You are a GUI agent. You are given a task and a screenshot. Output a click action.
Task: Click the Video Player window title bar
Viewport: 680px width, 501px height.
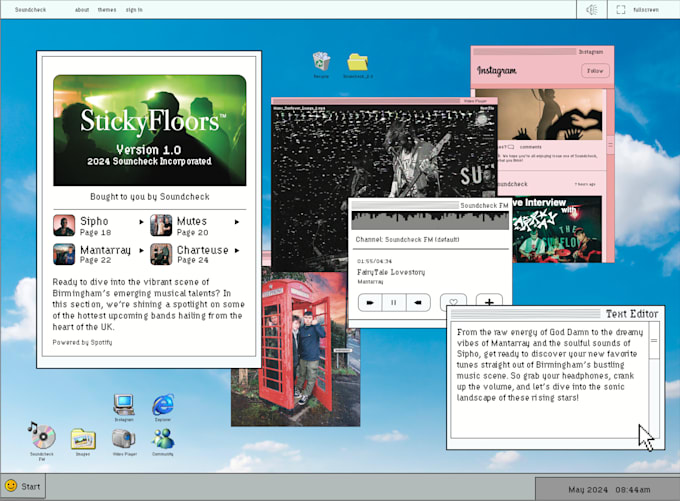point(384,101)
